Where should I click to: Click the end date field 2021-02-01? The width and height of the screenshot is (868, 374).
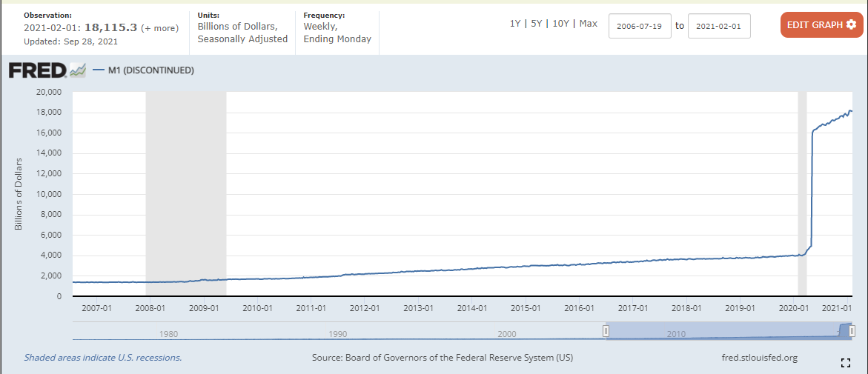[x=718, y=26]
